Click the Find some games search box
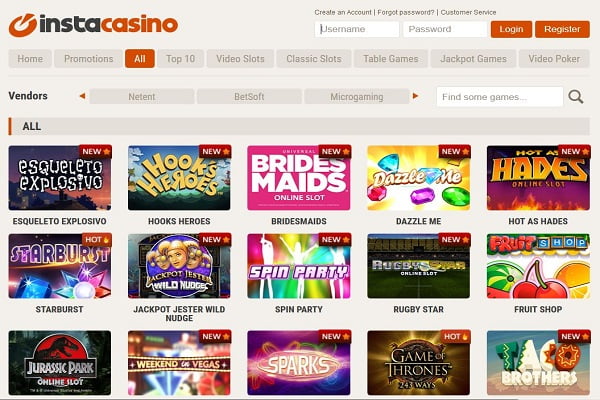This screenshot has height=400, width=600. 500,97
